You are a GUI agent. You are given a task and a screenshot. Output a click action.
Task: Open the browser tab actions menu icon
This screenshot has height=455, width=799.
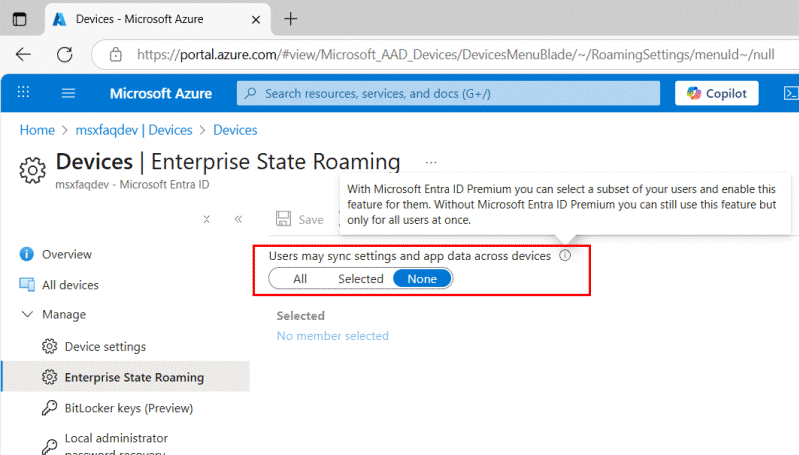19,19
